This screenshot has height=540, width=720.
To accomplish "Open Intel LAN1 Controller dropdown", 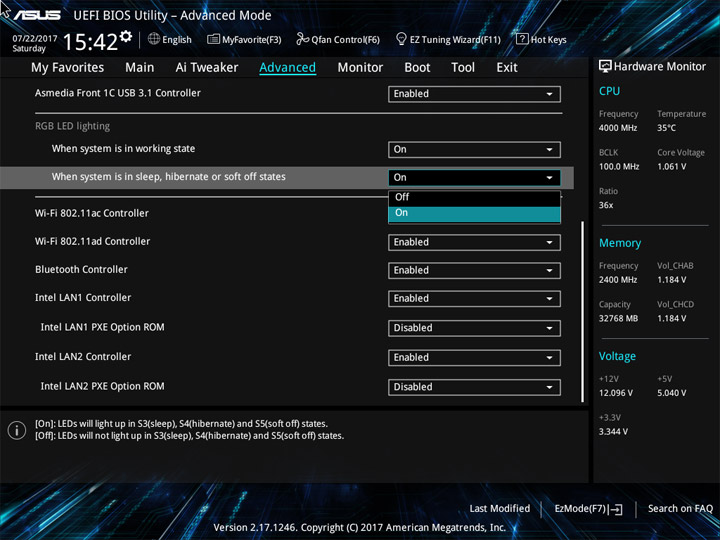I will 474,298.
